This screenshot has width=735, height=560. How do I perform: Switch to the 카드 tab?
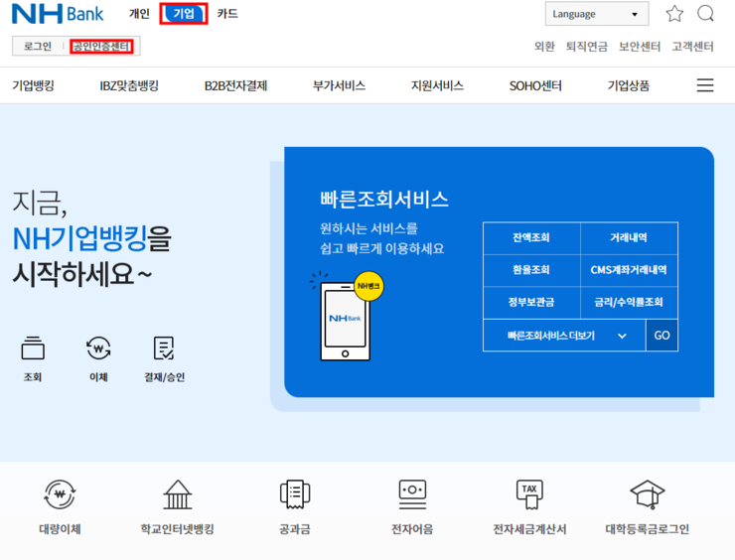[x=227, y=14]
